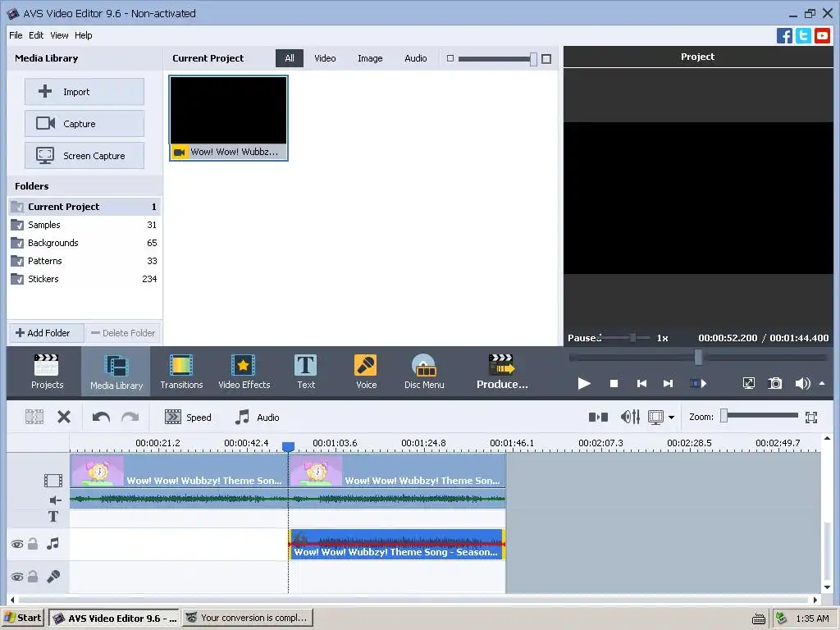This screenshot has height=630, width=840.
Task: Jump to previous frame in preview
Action: coord(641,383)
